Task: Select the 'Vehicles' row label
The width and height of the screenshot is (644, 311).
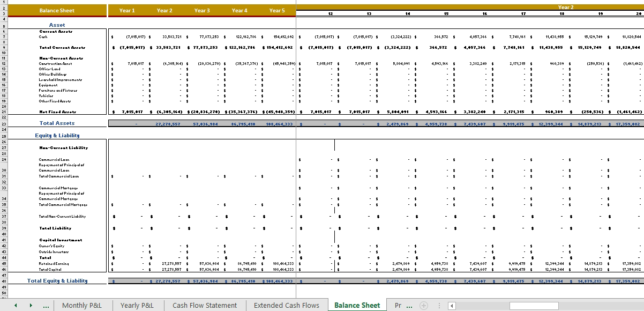Action: [x=47, y=96]
